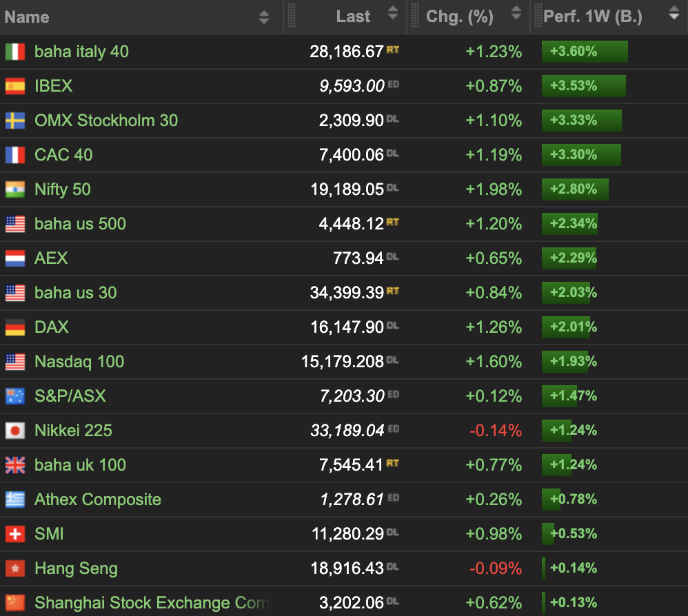Click the China flag beside Shanghai Stock Exchange
688x616 pixels.
(x=15, y=603)
